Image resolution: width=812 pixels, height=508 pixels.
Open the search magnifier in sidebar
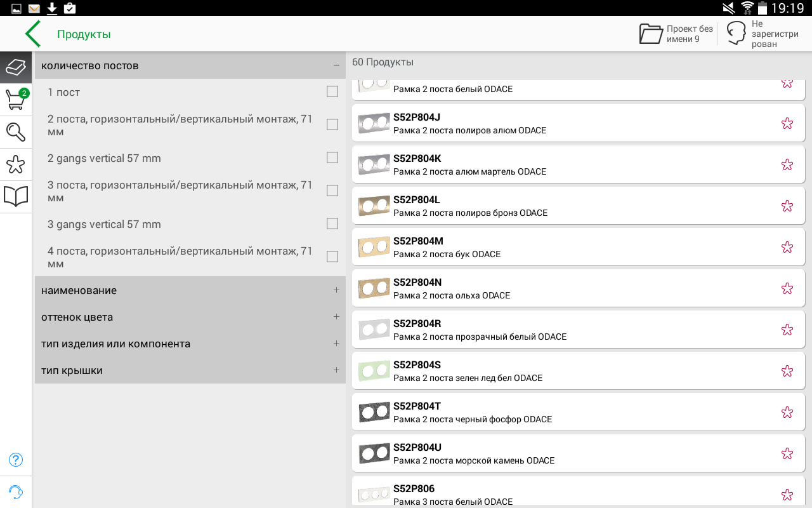16,132
